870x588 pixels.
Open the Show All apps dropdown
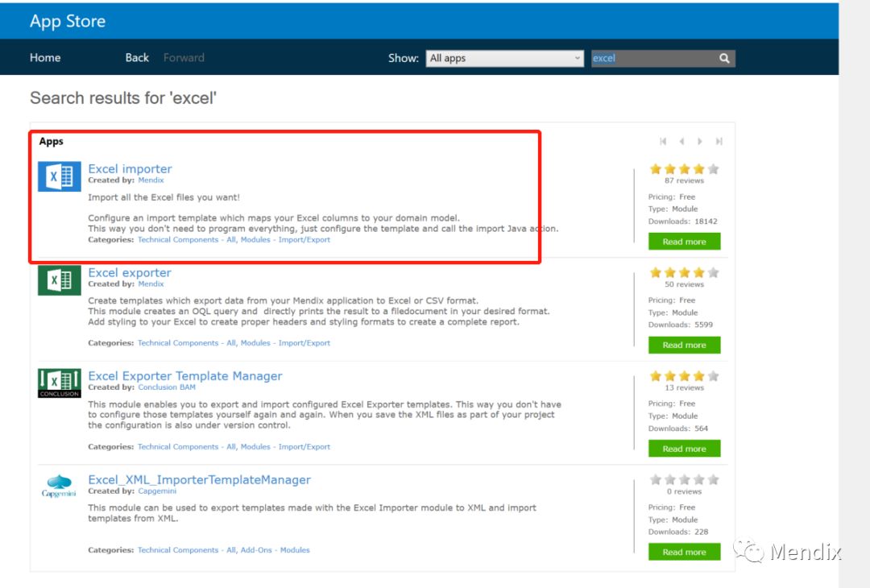[x=504, y=58]
